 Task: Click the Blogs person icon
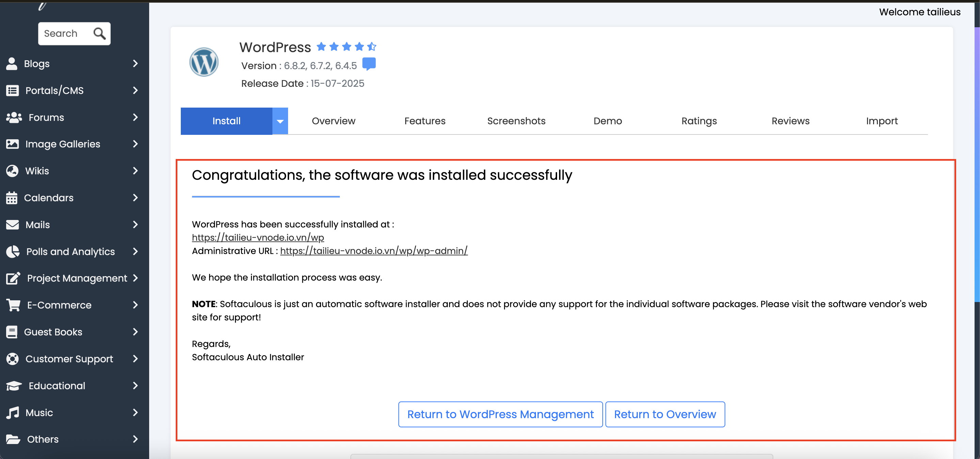click(12, 64)
